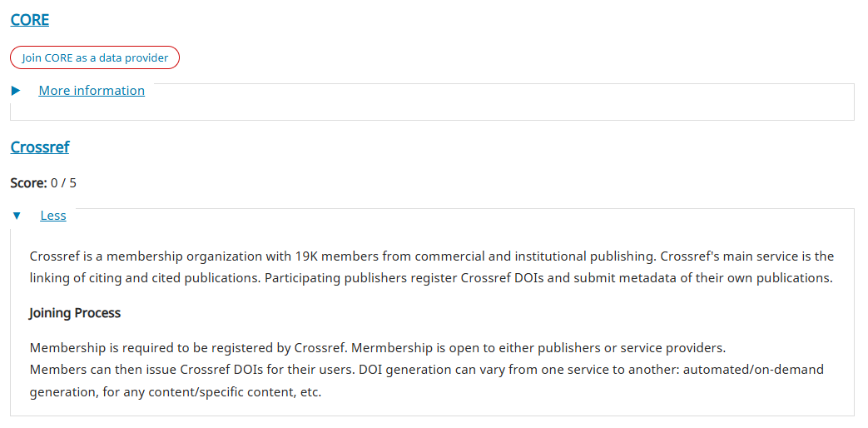
Task: Collapse the down-pointing triangle beside Less
Action: [17, 216]
